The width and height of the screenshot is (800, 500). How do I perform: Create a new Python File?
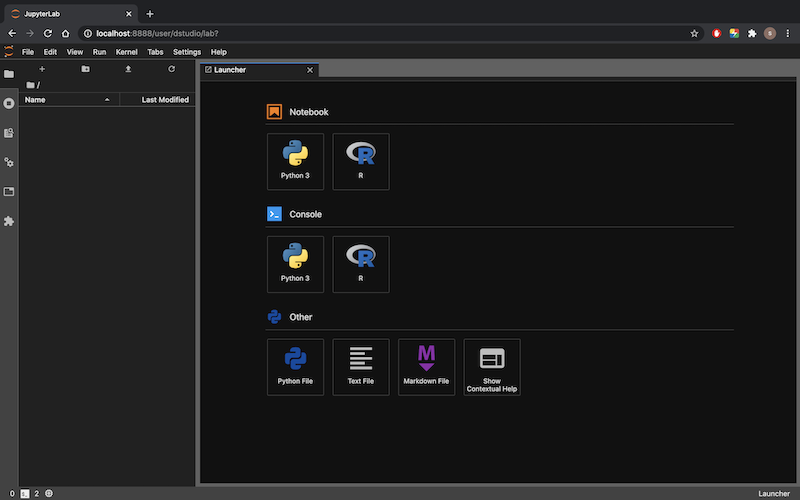[295, 367]
